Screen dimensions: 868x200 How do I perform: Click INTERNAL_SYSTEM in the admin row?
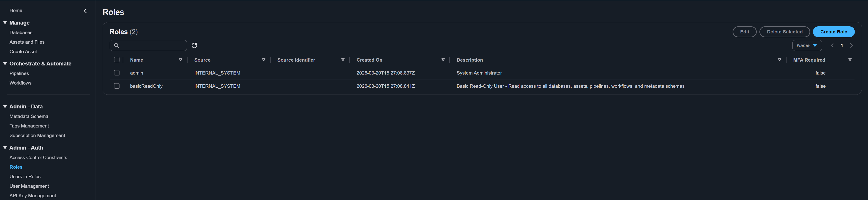217,73
